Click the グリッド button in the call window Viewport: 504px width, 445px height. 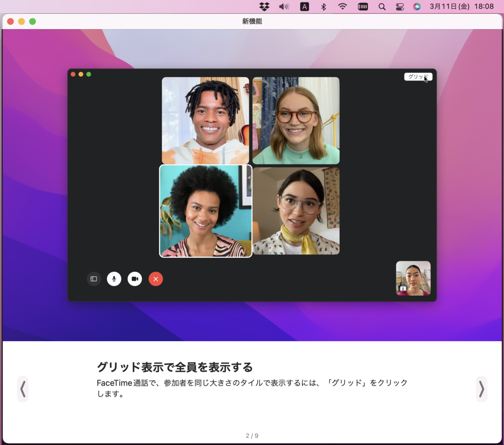tap(418, 77)
